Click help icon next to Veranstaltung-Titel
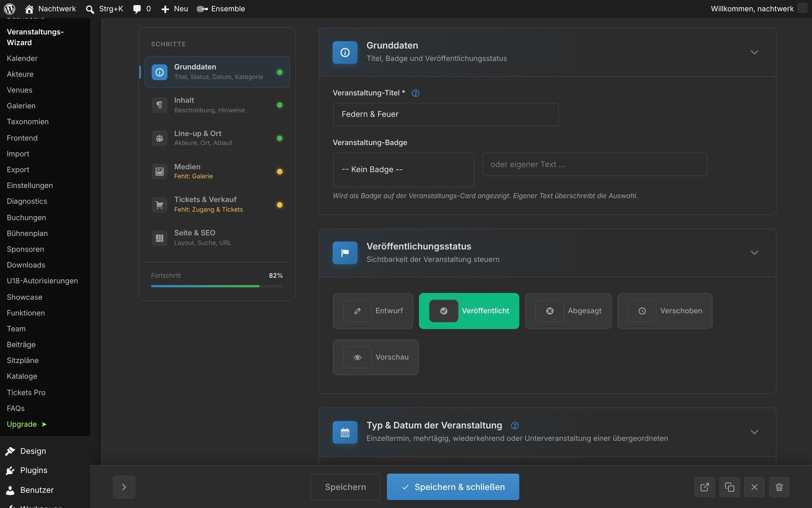This screenshot has height=508, width=812. [x=415, y=93]
